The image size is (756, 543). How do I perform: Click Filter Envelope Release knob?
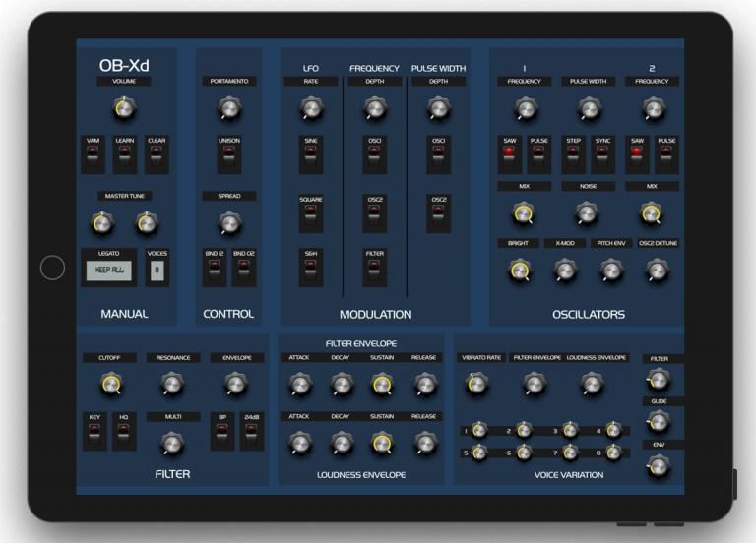click(x=425, y=385)
